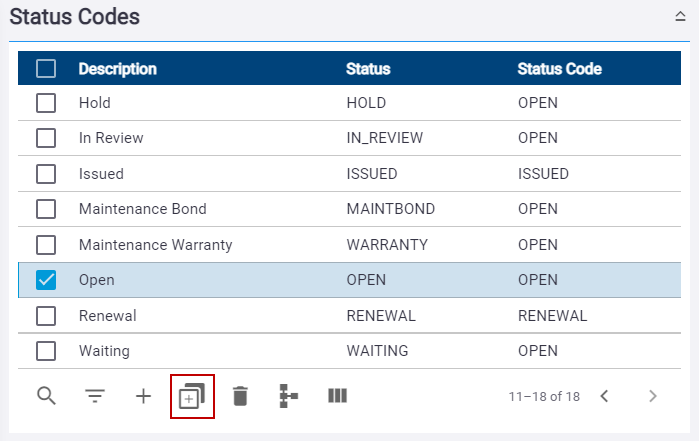Collapse the Status Codes panel
The width and height of the screenshot is (699, 441).
pyautogui.click(x=680, y=16)
